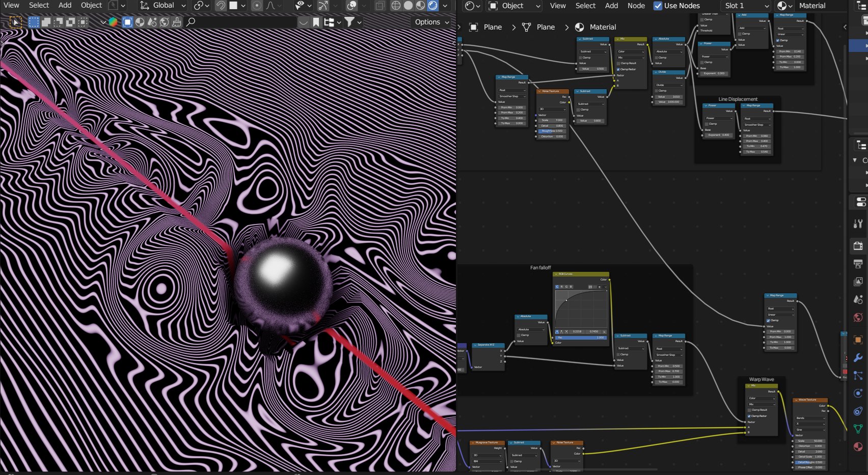The image size is (868, 475).
Task: Open the World properties tab icon
Action: [x=858, y=318]
